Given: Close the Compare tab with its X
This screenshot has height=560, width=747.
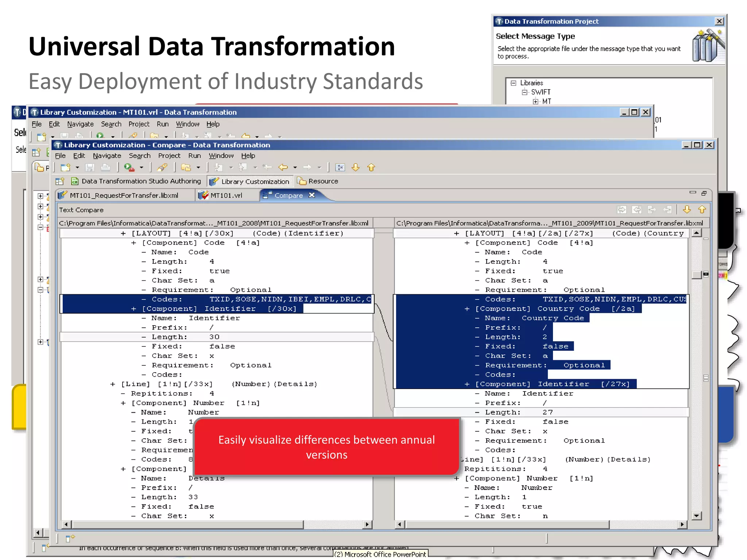Looking at the screenshot, I should click(x=312, y=195).
